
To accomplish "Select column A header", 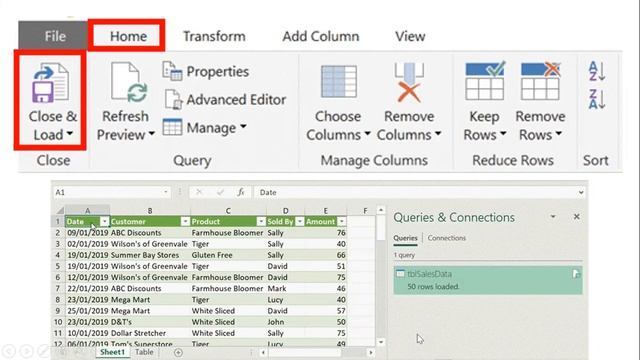I will tap(87, 211).
